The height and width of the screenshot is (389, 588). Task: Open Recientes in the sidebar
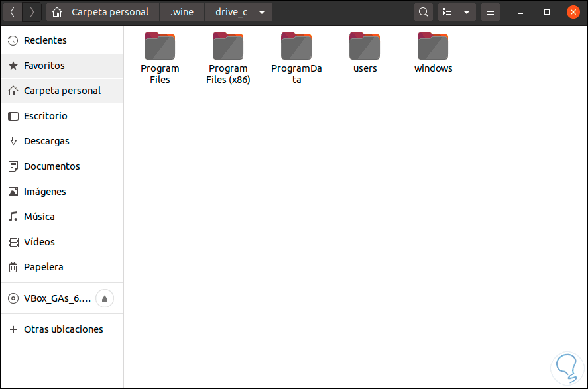(62, 40)
